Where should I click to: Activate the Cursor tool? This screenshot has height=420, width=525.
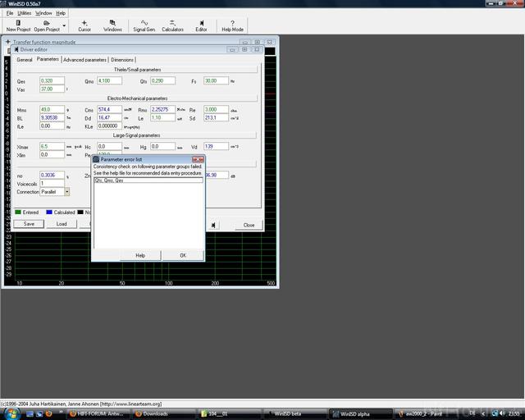pos(84,25)
